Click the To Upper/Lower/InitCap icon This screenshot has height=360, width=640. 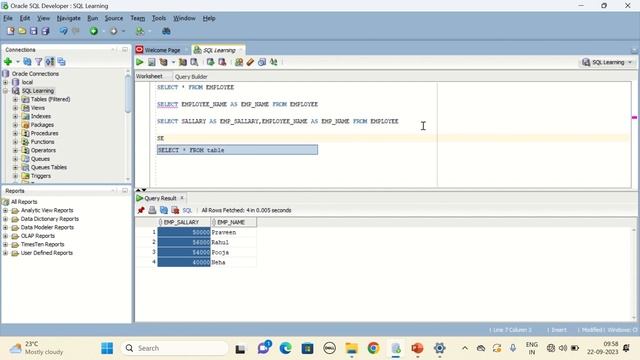pos(273,62)
